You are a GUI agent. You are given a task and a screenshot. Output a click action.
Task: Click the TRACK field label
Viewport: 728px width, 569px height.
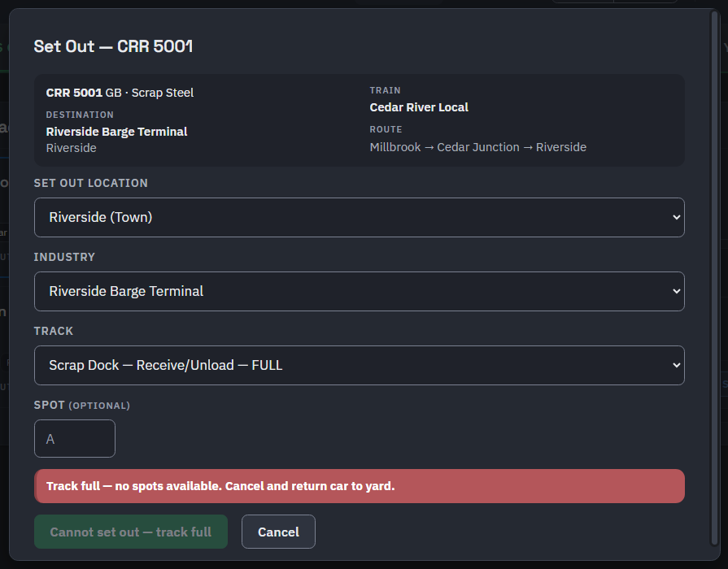(x=54, y=331)
